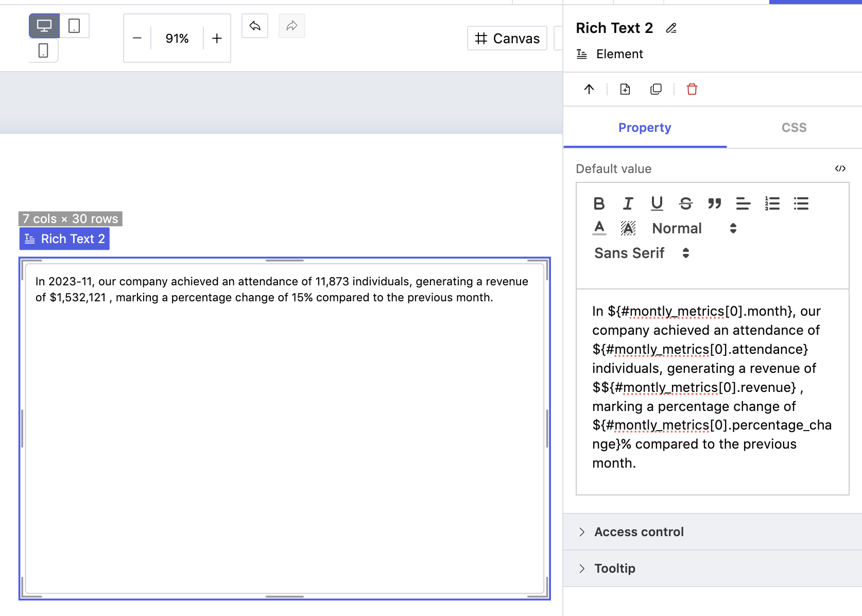Viewport: 862px width, 616px height.
Task: Toggle italic formatting in editor
Action: (x=628, y=203)
